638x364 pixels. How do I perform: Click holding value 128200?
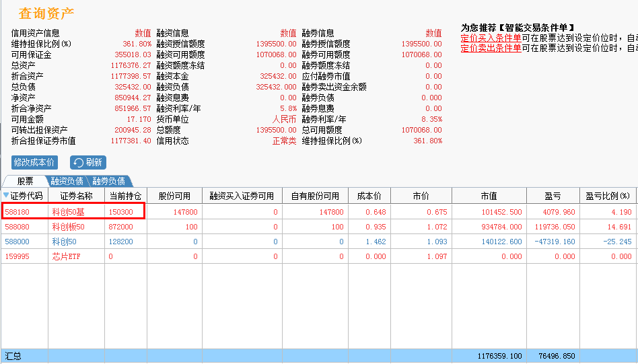pos(121,242)
